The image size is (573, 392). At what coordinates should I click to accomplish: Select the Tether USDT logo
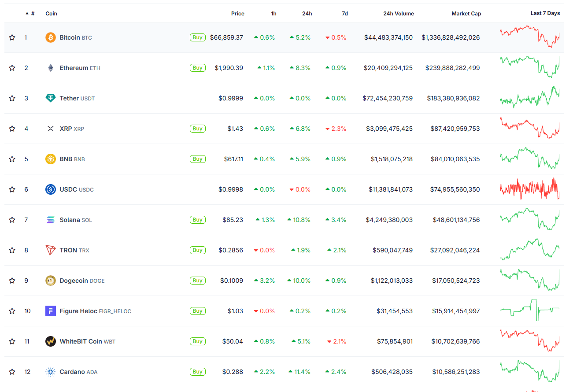click(50, 98)
